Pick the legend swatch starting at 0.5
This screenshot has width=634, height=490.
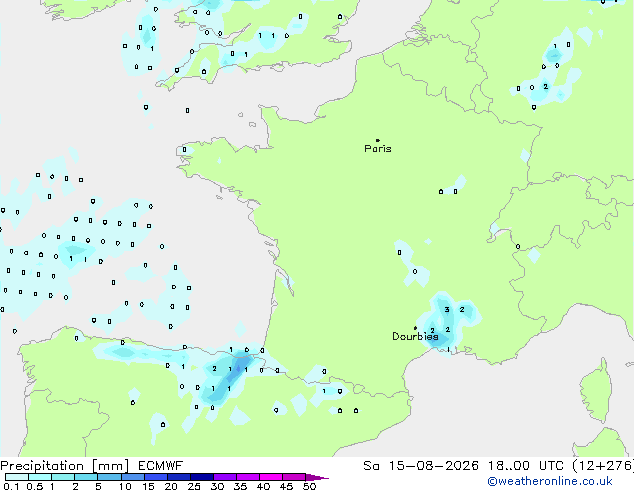click(x=40, y=477)
